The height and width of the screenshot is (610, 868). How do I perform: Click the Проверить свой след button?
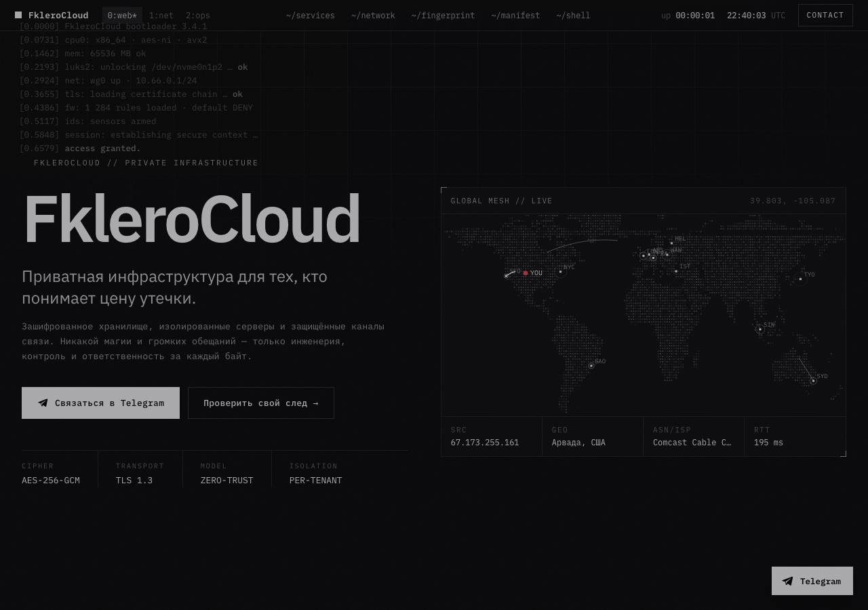(261, 403)
